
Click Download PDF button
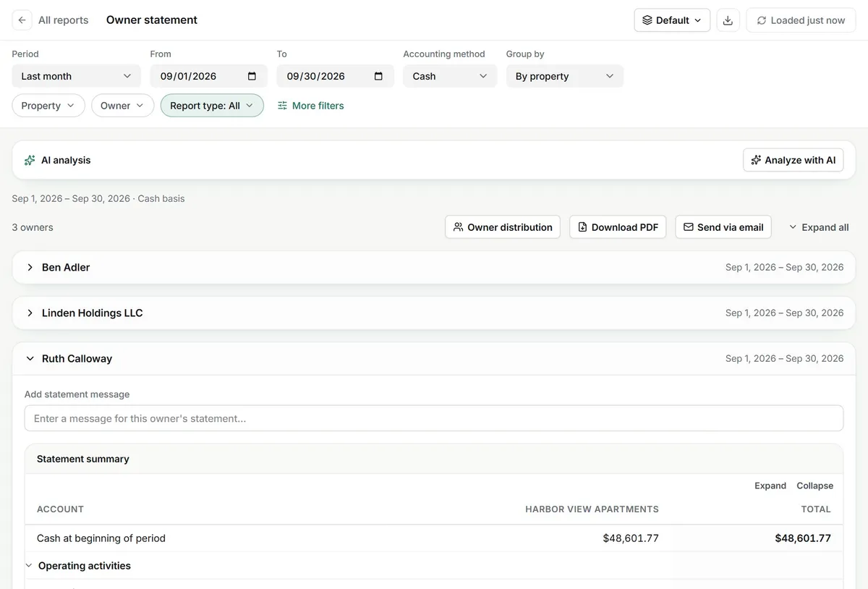[x=618, y=227]
